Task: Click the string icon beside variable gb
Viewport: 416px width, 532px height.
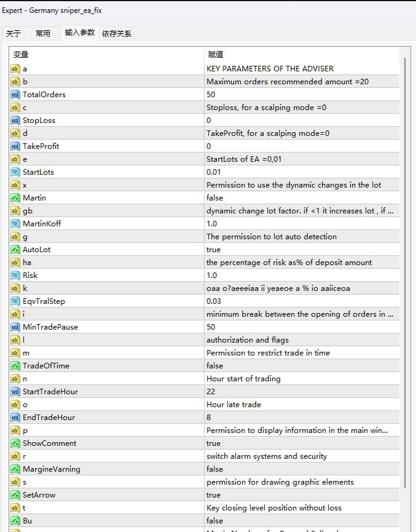Action: point(15,211)
